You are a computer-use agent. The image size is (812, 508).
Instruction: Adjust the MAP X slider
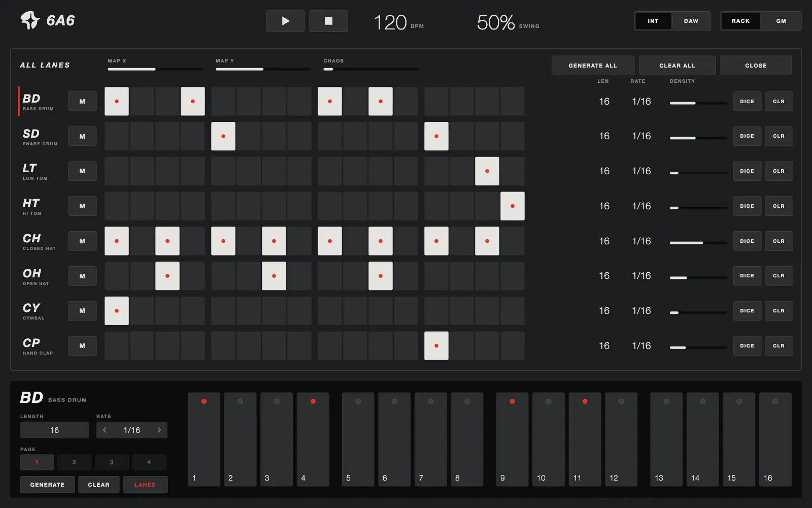[155, 69]
